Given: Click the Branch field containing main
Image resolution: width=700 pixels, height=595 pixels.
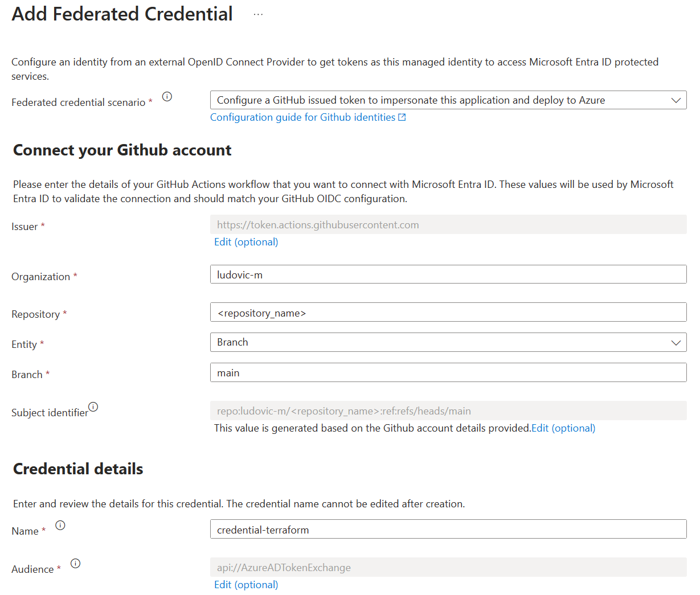Looking at the screenshot, I should [448, 373].
